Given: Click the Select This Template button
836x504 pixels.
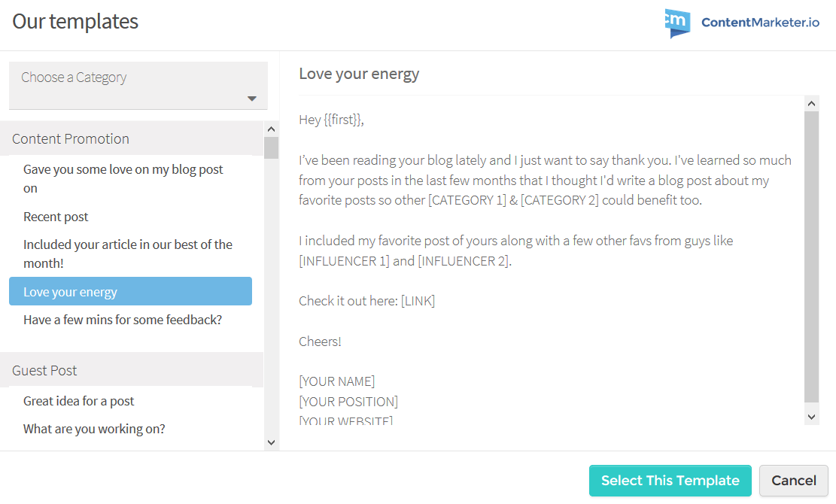Looking at the screenshot, I should click(x=670, y=481).
